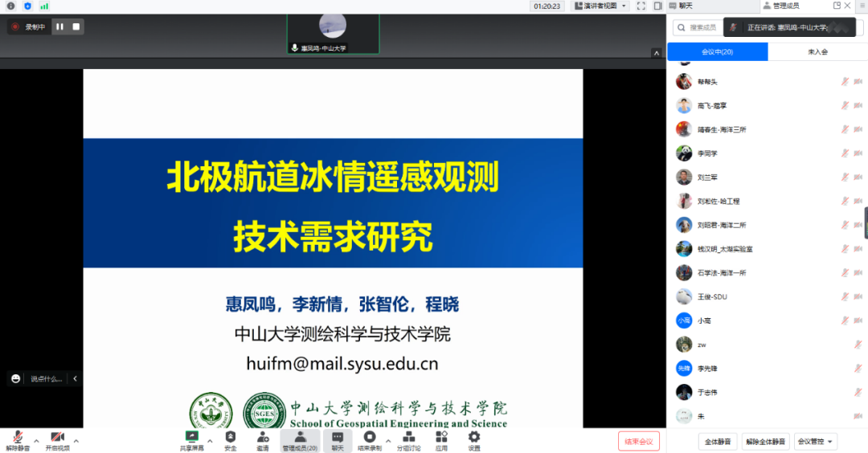Unmute the microphone (解除静音)
868x453 pixels.
(x=17, y=437)
